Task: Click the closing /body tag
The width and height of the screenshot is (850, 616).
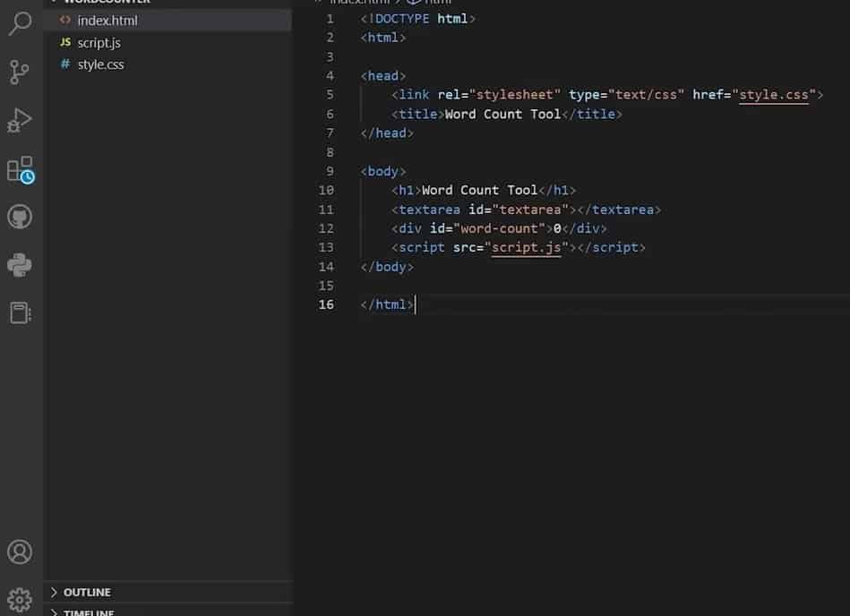Action: [387, 267]
